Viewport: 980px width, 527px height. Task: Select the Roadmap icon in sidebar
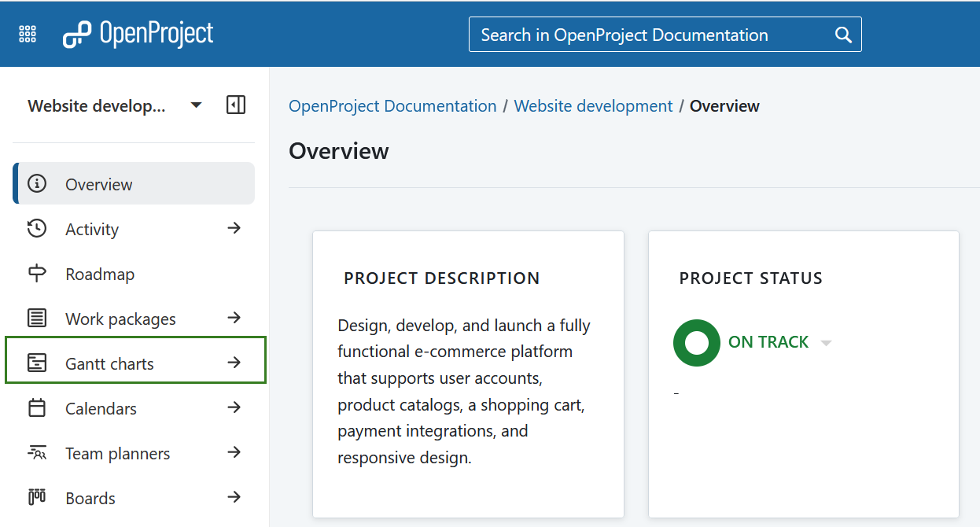point(36,273)
